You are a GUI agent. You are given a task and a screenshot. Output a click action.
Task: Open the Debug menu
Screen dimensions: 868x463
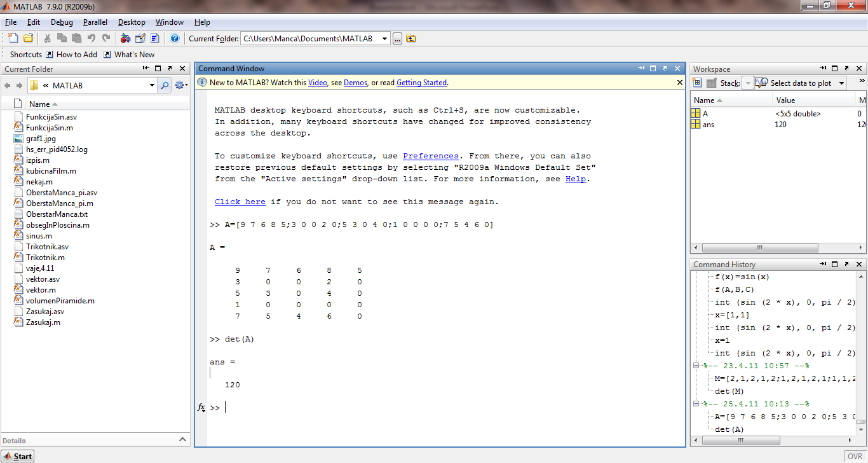(x=62, y=22)
